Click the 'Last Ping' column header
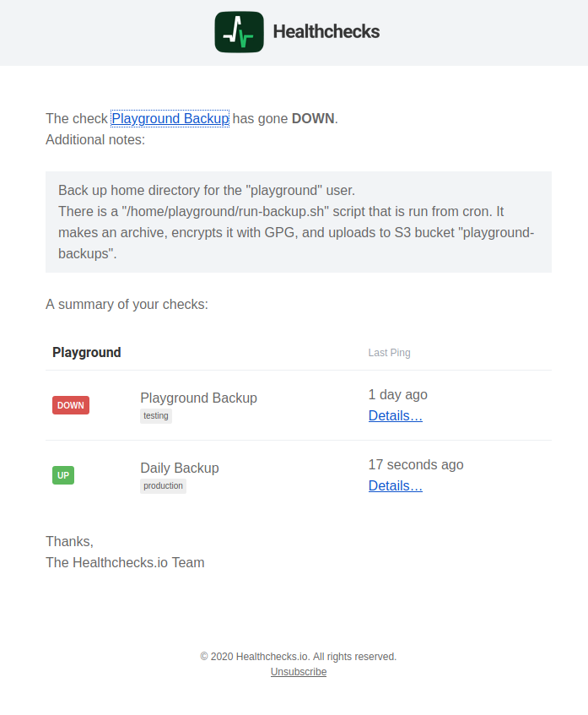Image resolution: width=588 pixels, height=715 pixels. point(389,353)
